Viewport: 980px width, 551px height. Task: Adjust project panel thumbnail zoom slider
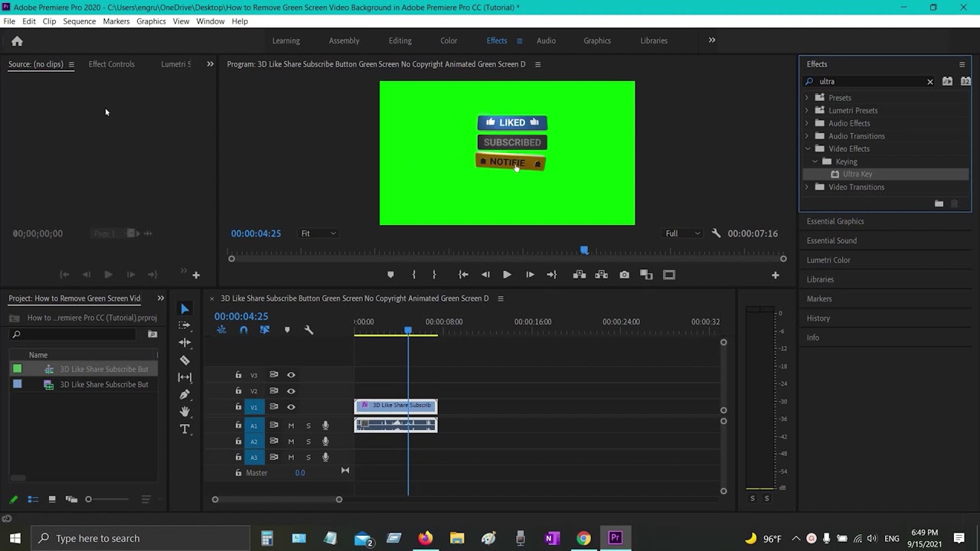[x=88, y=500]
